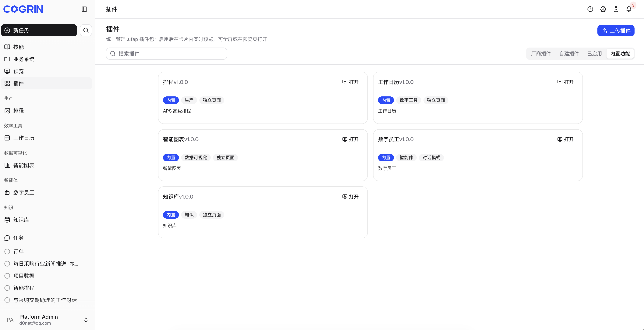Click the 数据可视化 tag on 智能图表 card
Image resolution: width=644 pixels, height=330 pixels.
click(196, 158)
